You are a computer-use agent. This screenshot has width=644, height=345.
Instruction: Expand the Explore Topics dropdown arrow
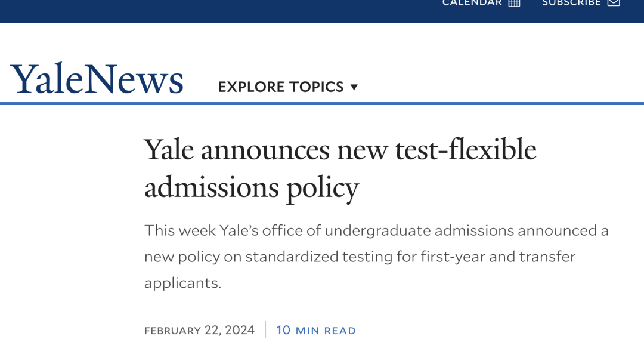click(x=354, y=87)
